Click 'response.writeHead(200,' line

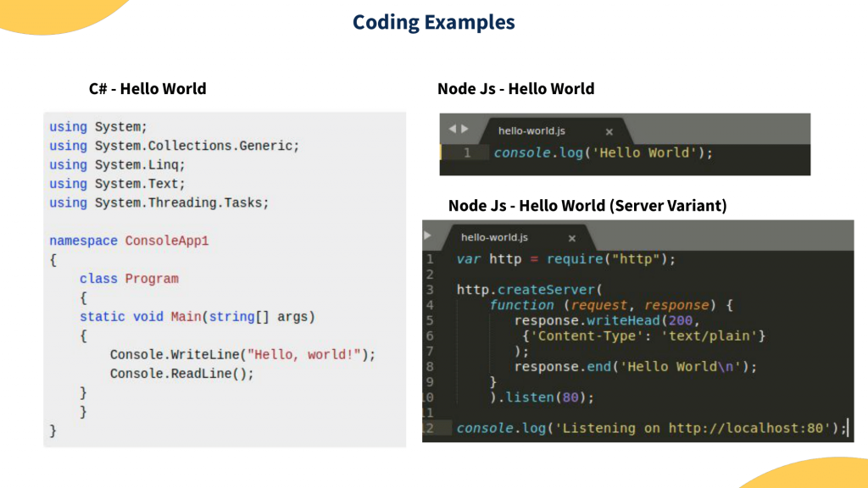(x=607, y=320)
